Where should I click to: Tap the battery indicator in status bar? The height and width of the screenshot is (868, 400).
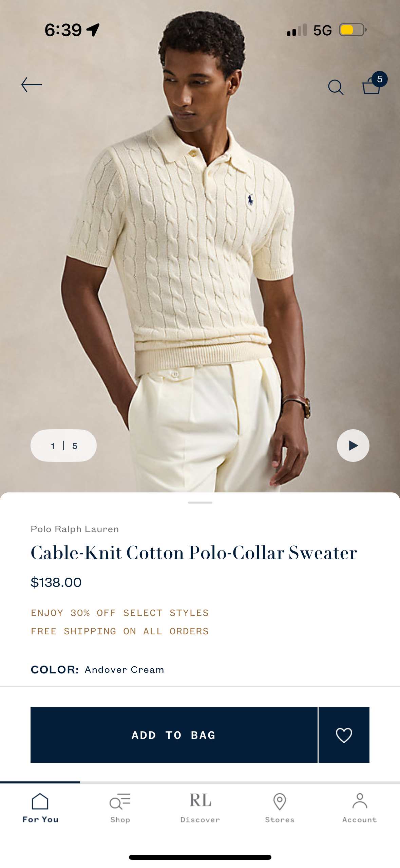[x=353, y=30]
